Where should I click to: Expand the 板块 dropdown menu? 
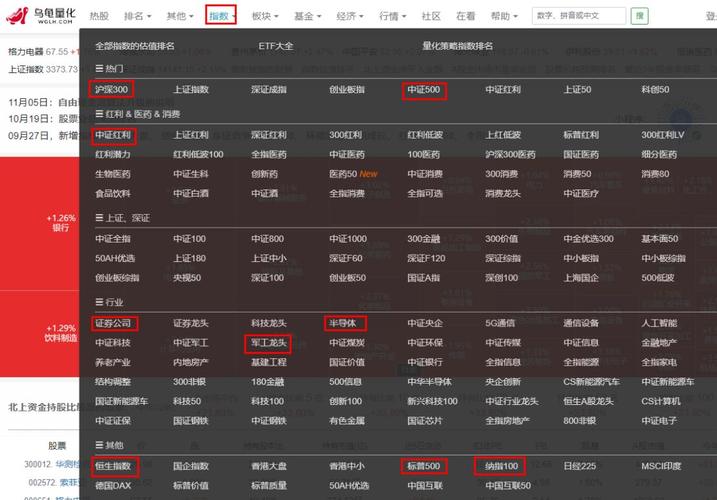coord(265,16)
